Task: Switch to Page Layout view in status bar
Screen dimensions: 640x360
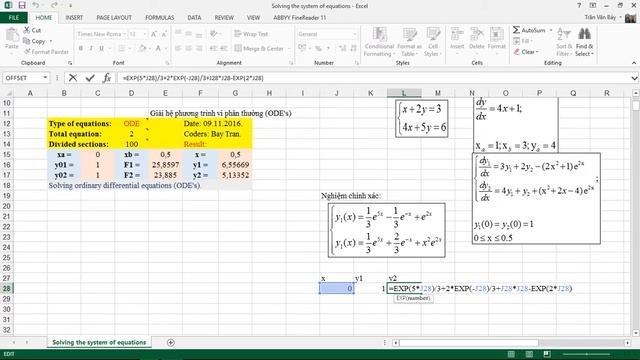Action: [529, 354]
